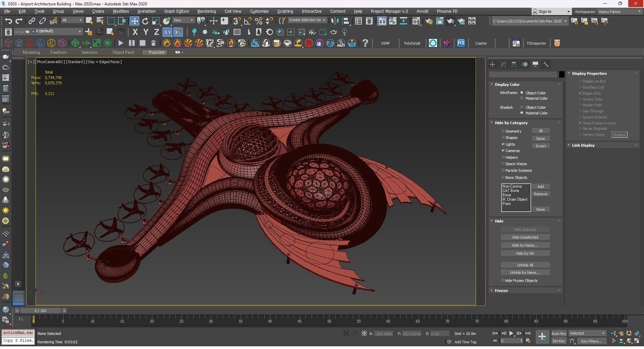The height and width of the screenshot is (349, 644).
Task: Toggle the Percent Snap icon
Action: 258,21
